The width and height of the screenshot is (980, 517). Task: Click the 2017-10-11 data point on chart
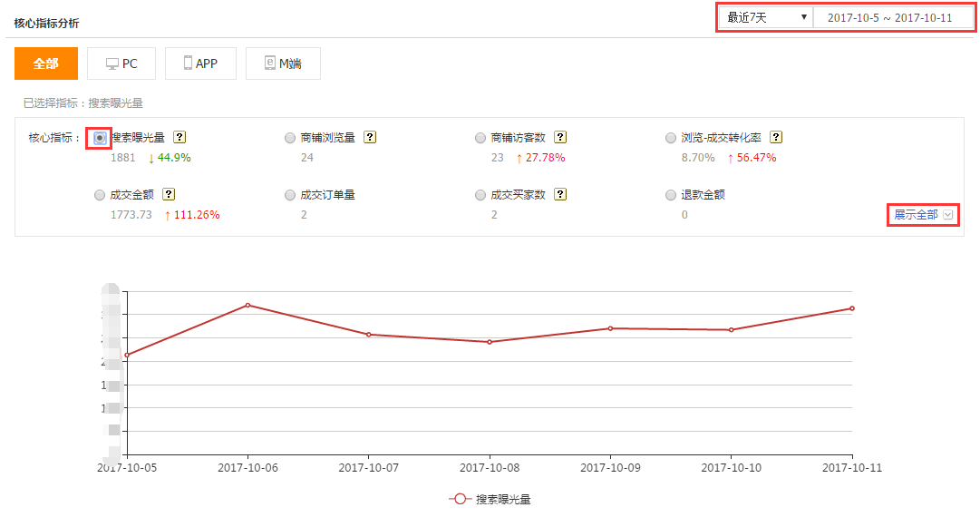pyautogui.click(x=852, y=308)
